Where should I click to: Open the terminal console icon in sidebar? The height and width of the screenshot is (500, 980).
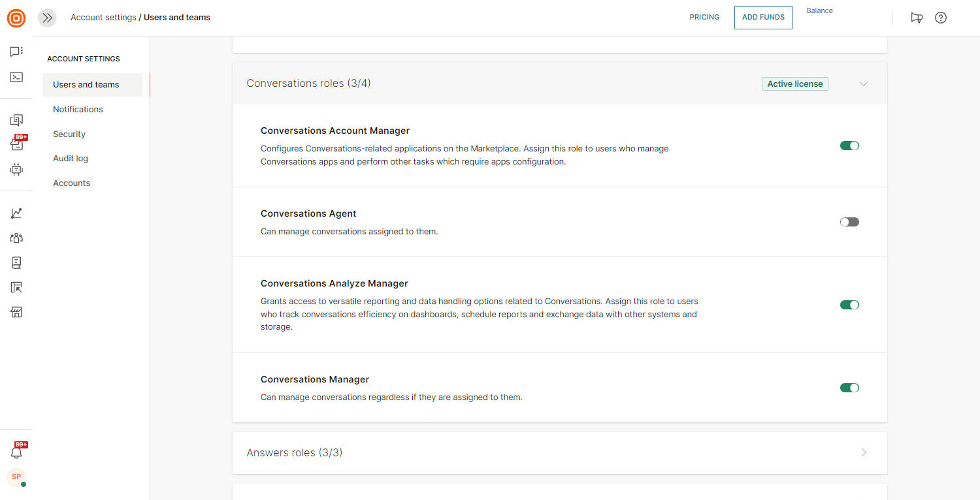[16, 77]
